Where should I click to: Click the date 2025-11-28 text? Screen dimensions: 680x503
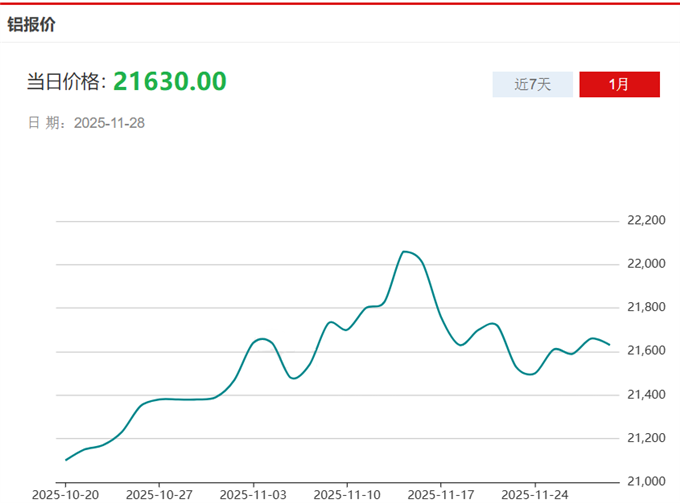click(x=110, y=123)
